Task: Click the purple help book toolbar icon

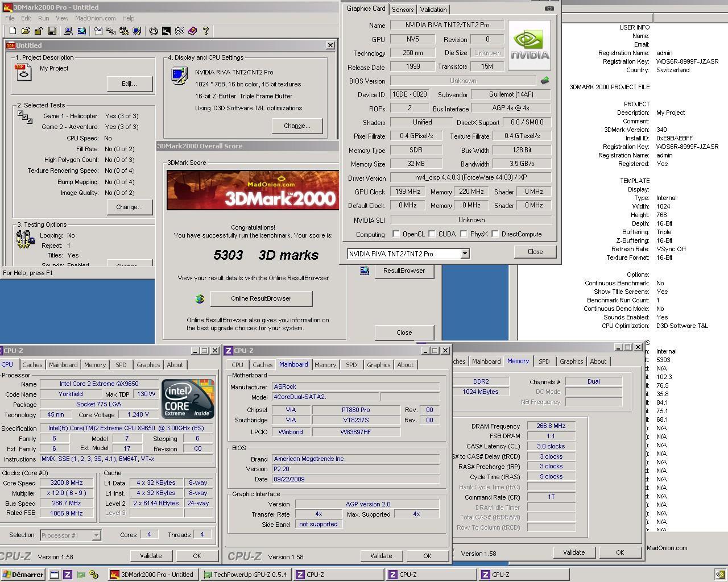Action: 192,31
